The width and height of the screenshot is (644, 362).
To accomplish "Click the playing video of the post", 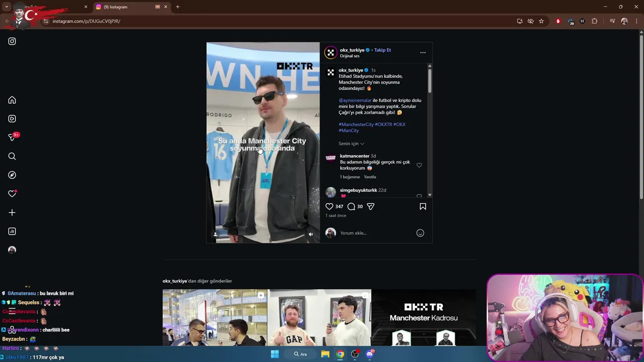I will point(263,142).
